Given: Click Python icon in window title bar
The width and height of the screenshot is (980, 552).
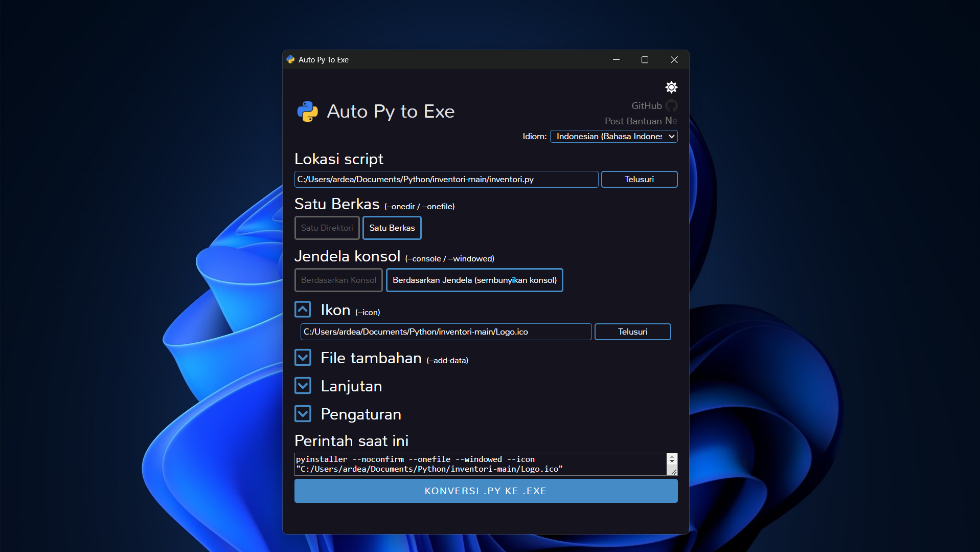Looking at the screenshot, I should click(x=291, y=60).
